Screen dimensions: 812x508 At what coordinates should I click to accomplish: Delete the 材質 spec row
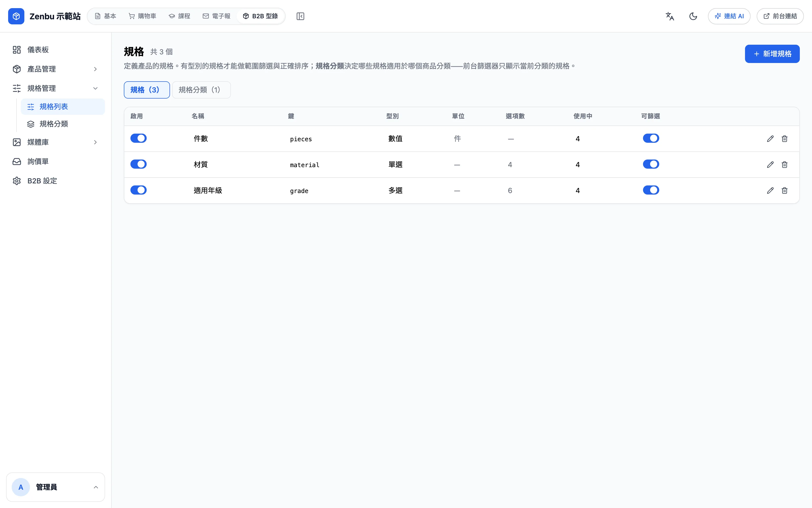[785, 165]
